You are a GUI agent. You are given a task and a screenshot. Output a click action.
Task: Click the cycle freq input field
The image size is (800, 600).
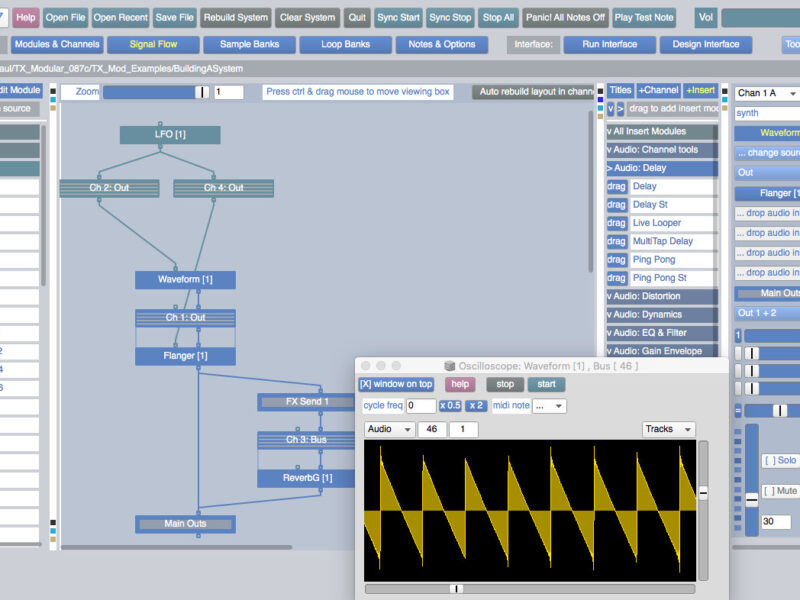click(x=420, y=406)
